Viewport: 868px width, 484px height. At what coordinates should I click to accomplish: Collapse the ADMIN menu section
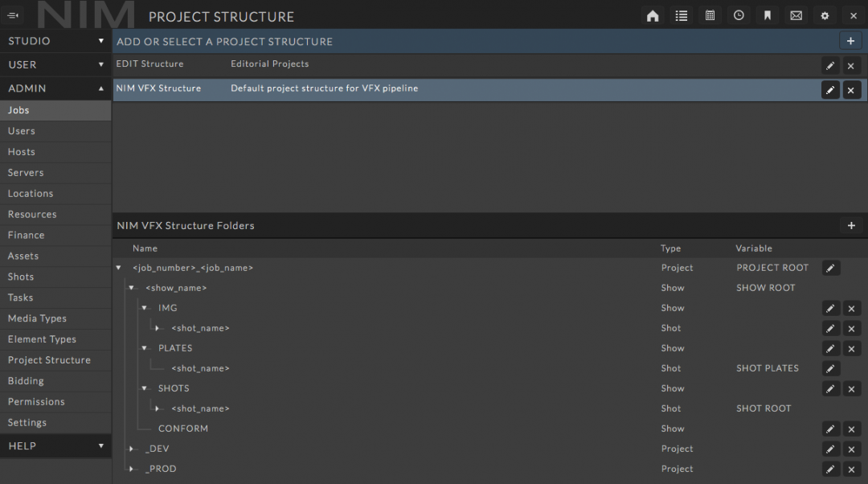(x=55, y=88)
